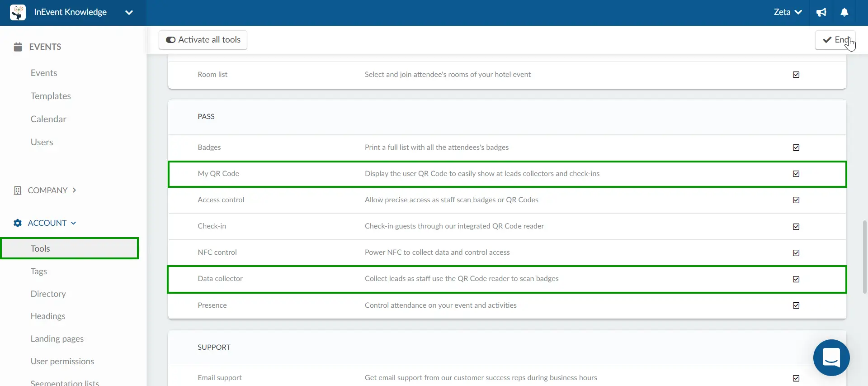Click the Presence label

[x=212, y=305]
